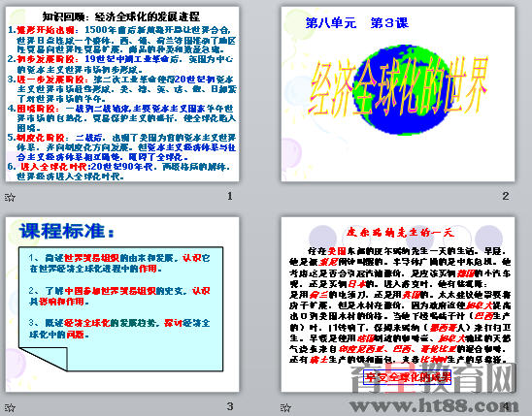The image size is (532, 416).
Task: Click the red 皮尔斯纳先生的一天 heading
Action: point(400,233)
